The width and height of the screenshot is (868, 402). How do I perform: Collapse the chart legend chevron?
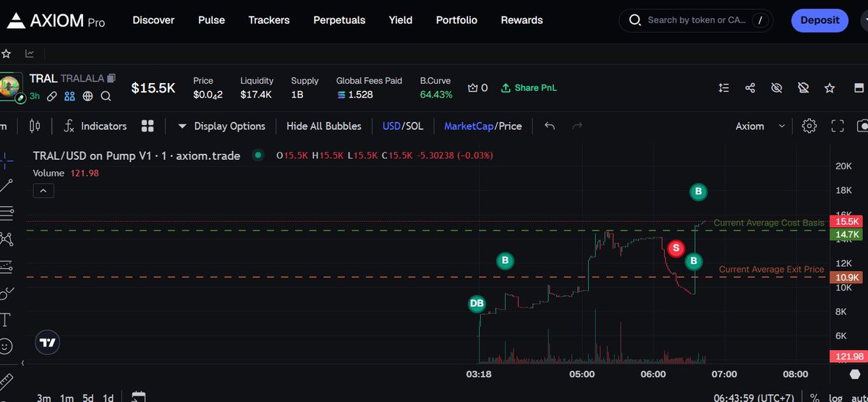click(x=43, y=191)
